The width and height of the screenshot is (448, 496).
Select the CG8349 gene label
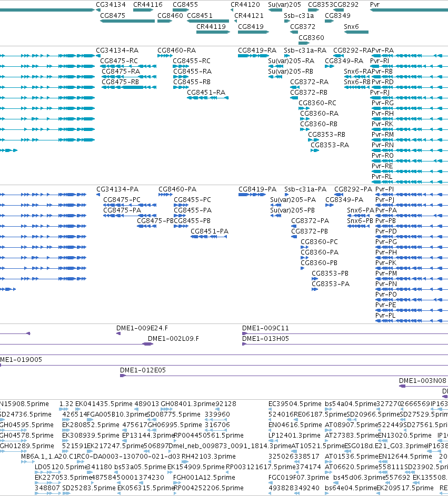coord(338,16)
